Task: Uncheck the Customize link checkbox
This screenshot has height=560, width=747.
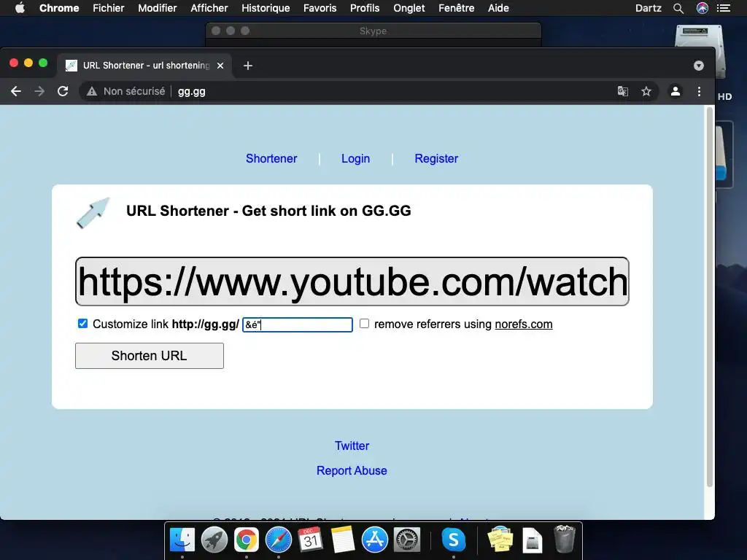Action: point(83,324)
